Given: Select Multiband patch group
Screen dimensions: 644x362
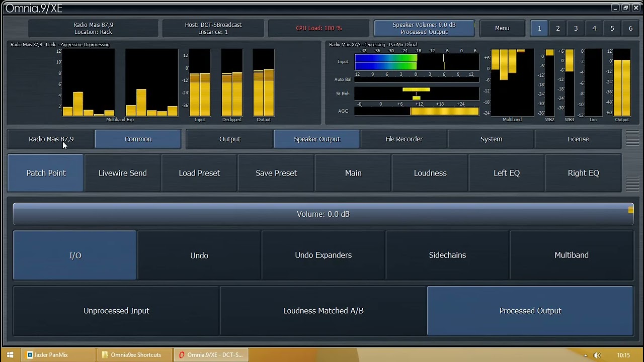Looking at the screenshot, I should [x=572, y=255].
